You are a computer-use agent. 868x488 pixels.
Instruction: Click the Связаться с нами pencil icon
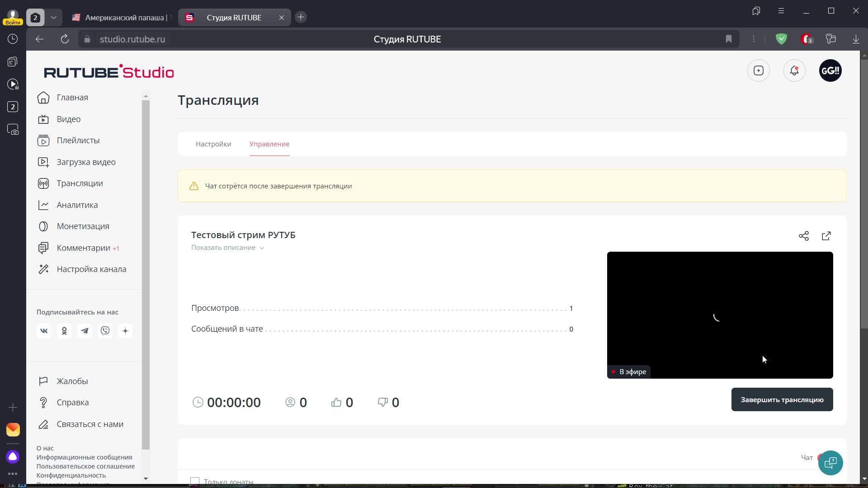click(43, 424)
